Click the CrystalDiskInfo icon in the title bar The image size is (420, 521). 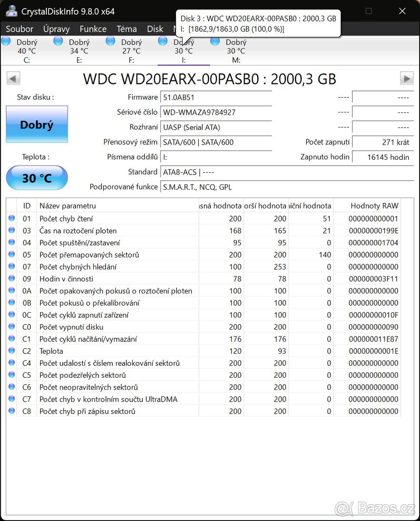[11, 11]
